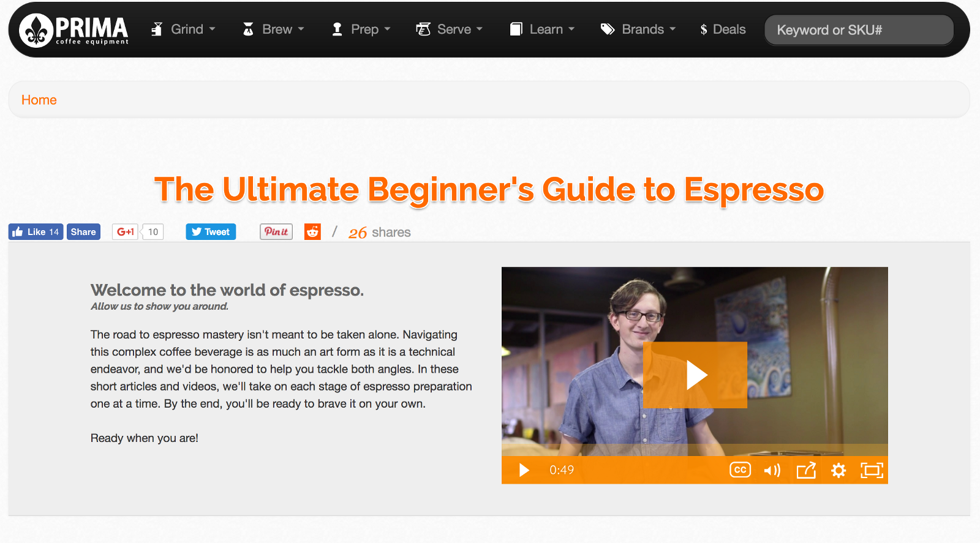Expand the Grind dropdown menu
Screen dimensions: 980x543
[x=183, y=29]
